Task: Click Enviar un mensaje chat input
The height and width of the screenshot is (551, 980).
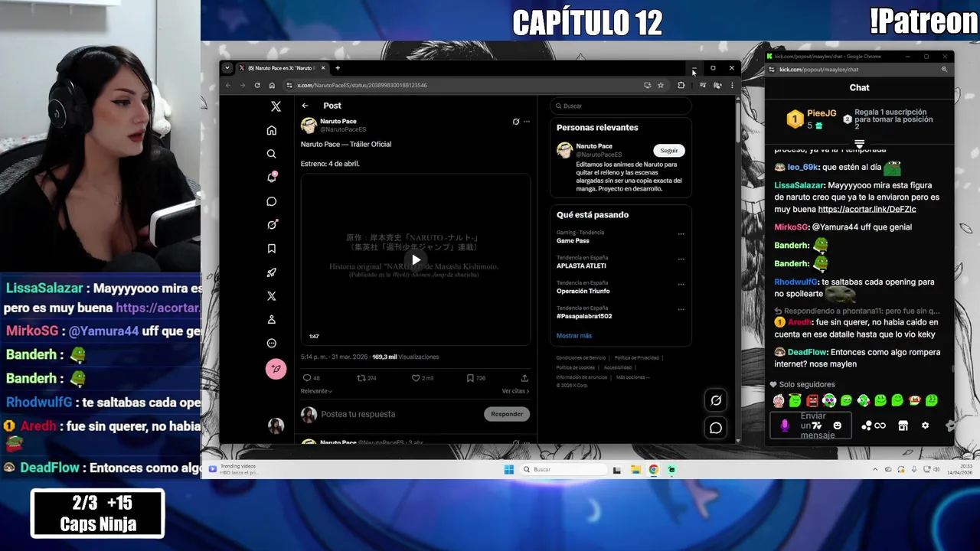Action: (811, 425)
